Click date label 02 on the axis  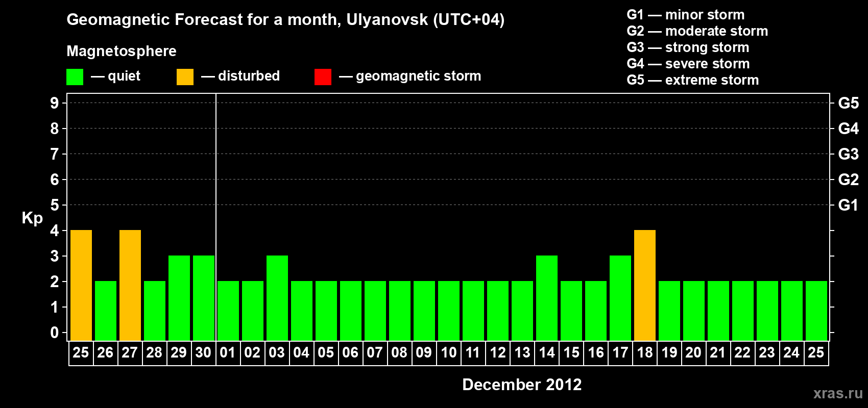[252, 352]
